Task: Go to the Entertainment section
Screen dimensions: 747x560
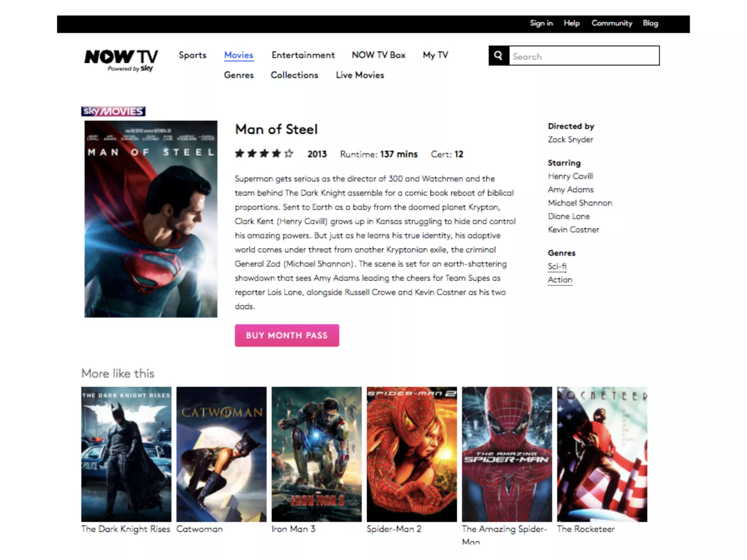Action: coord(303,55)
